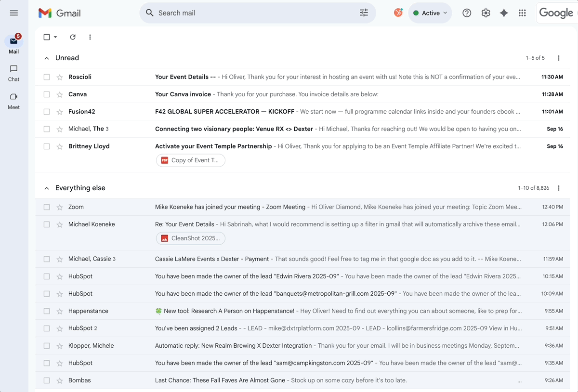Star the Fusion42 email
Screen dimensions: 578x392
[60, 112]
